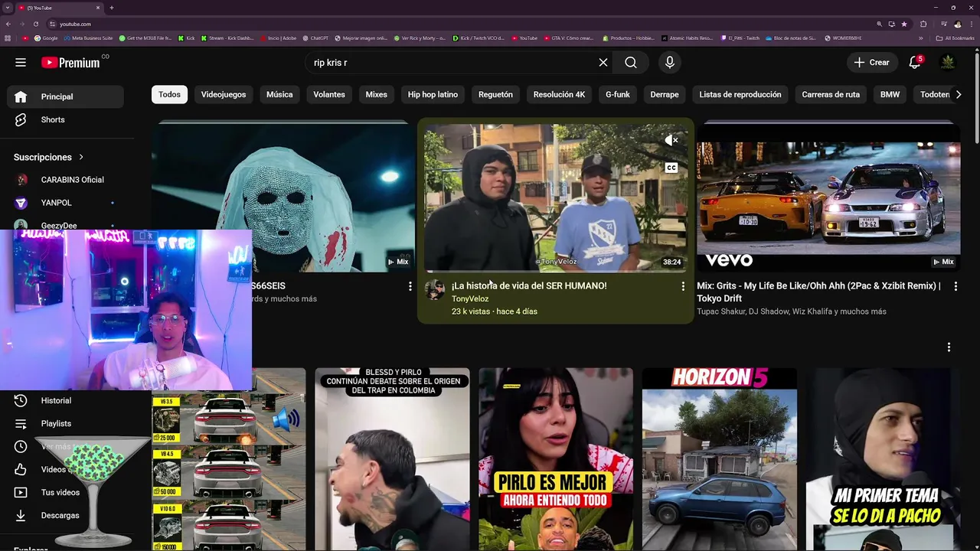Open YANPOL subscription channel
Image resolution: width=980 pixels, height=551 pixels.
pos(66,203)
